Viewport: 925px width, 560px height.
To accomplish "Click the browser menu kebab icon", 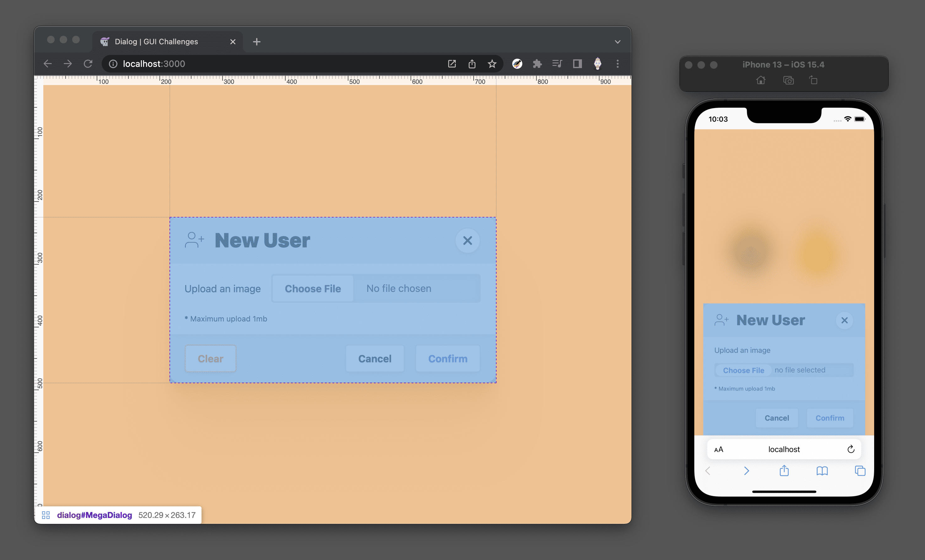I will [618, 63].
